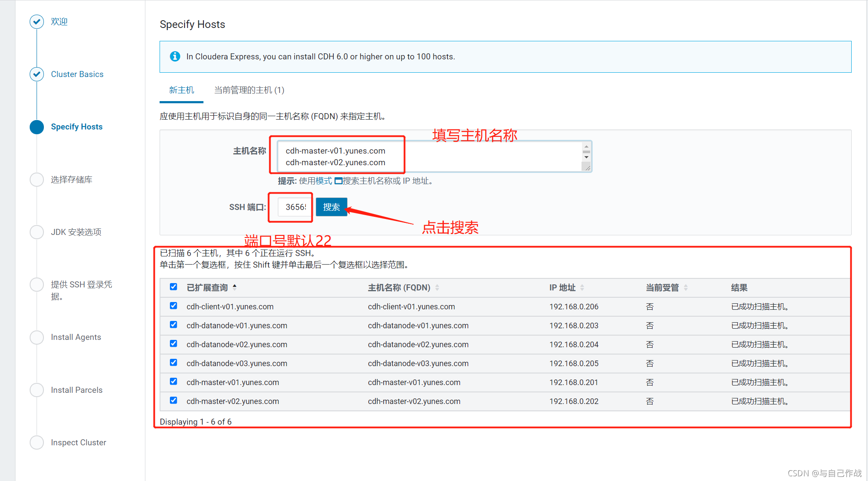
Task: Click the Cluster Basics step checkmark icon
Action: tap(37, 74)
